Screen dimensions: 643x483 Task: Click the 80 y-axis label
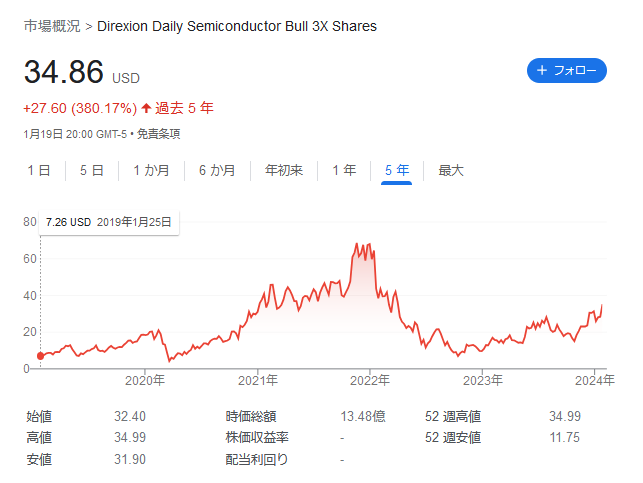(x=30, y=222)
